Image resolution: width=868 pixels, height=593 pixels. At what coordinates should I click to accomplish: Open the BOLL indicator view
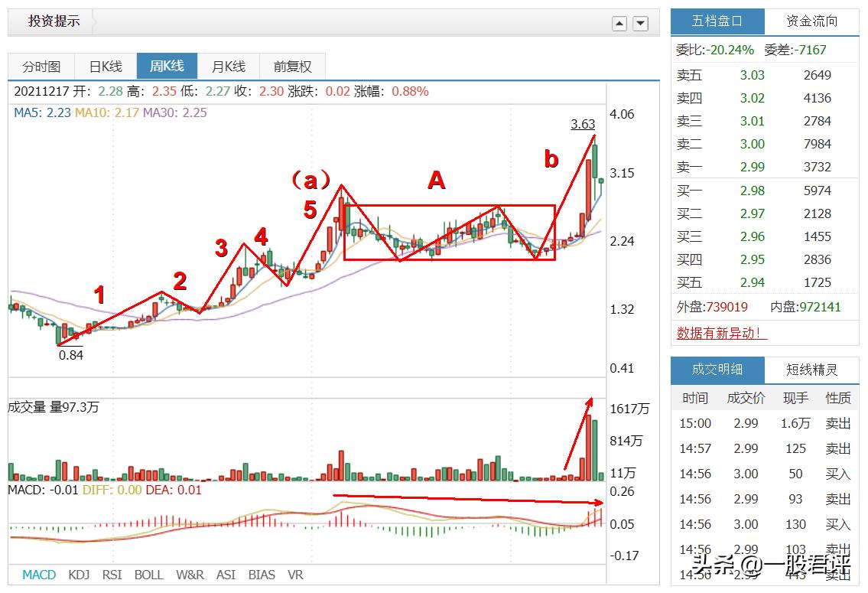click(150, 575)
